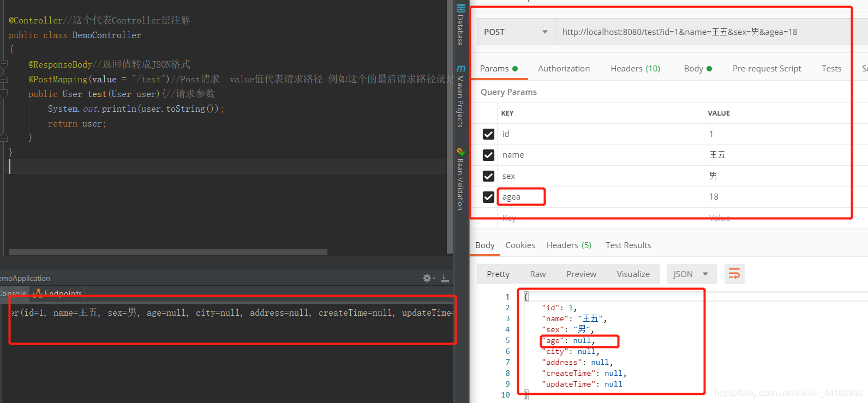The image size is (868, 403).
Task: Click the KEY column header
Action: point(507,113)
